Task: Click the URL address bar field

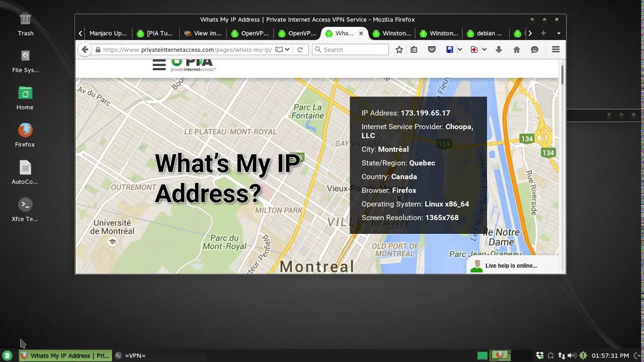Action: (x=187, y=50)
